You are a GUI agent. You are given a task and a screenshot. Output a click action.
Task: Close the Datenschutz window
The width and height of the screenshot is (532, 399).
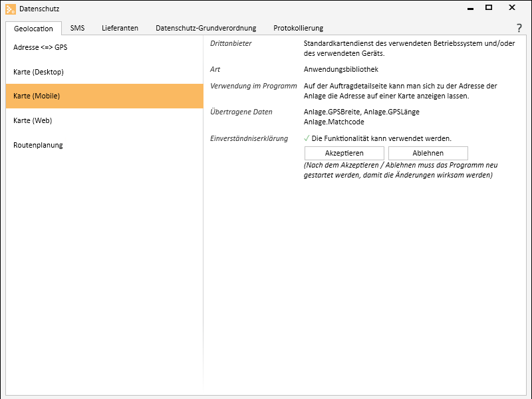point(512,7)
